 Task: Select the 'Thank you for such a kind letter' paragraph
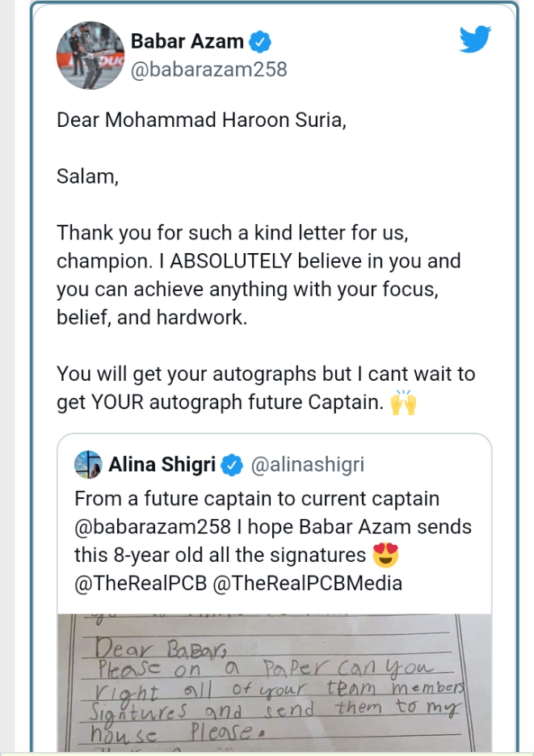260,275
